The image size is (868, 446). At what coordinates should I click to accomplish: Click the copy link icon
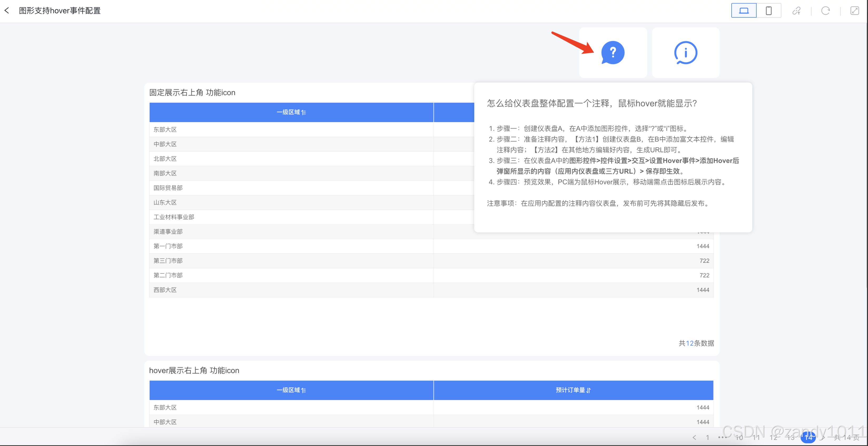tap(796, 11)
